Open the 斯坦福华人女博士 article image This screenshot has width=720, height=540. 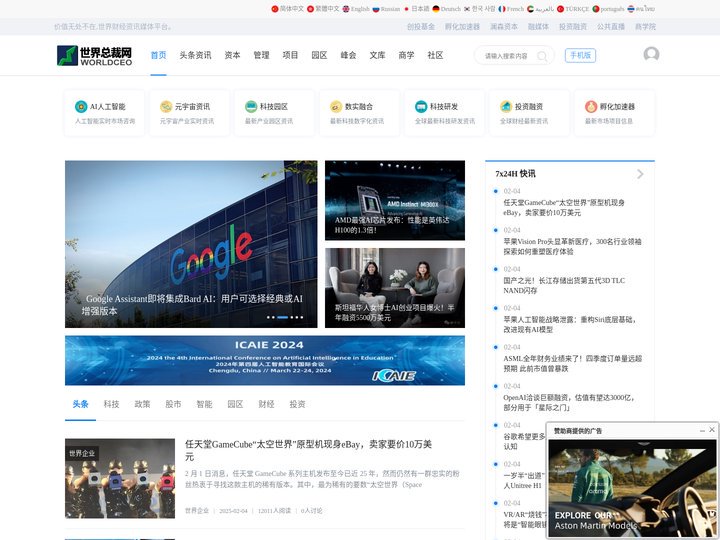[x=395, y=288]
